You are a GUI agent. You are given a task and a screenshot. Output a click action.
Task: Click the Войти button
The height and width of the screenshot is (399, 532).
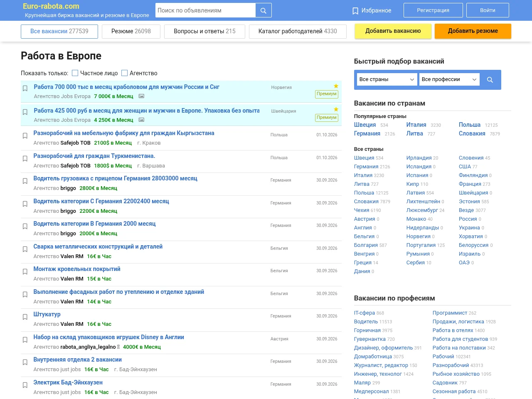488,10
